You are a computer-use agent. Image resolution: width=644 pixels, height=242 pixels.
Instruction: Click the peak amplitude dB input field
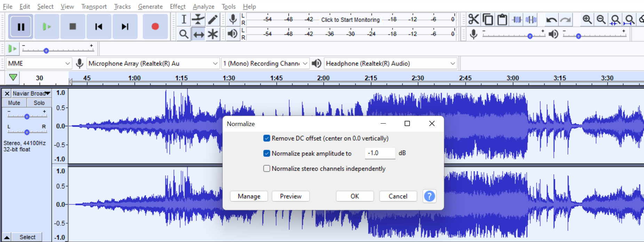click(x=380, y=153)
